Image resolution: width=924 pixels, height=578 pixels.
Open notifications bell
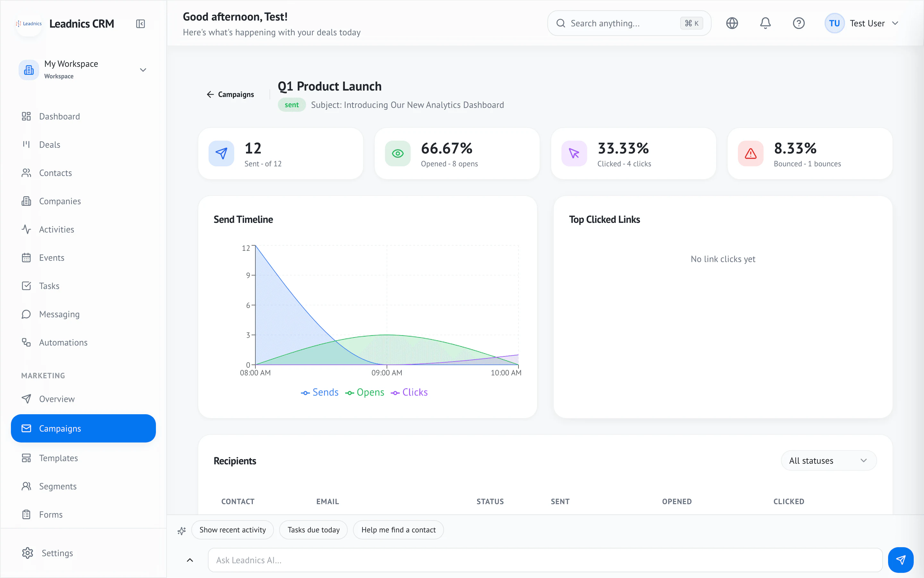pyautogui.click(x=765, y=23)
